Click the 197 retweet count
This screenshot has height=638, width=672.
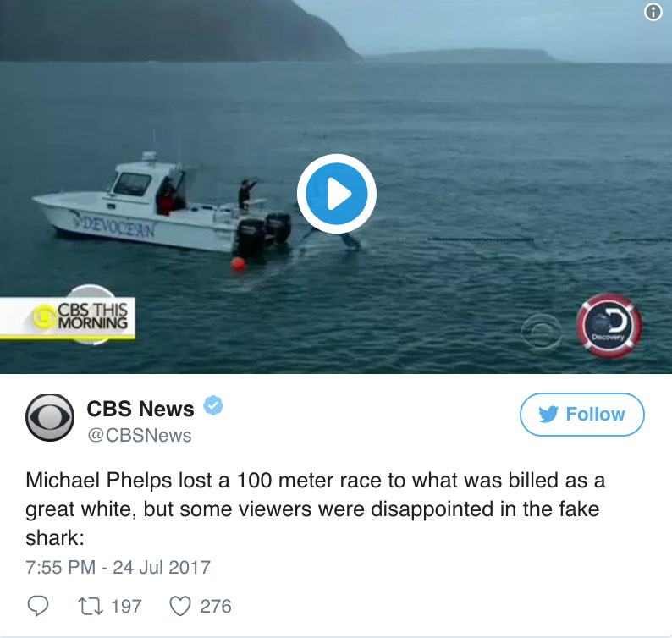(x=126, y=607)
